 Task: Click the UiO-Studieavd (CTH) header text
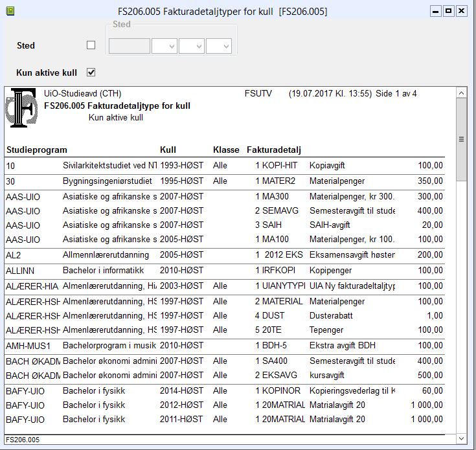[83, 93]
